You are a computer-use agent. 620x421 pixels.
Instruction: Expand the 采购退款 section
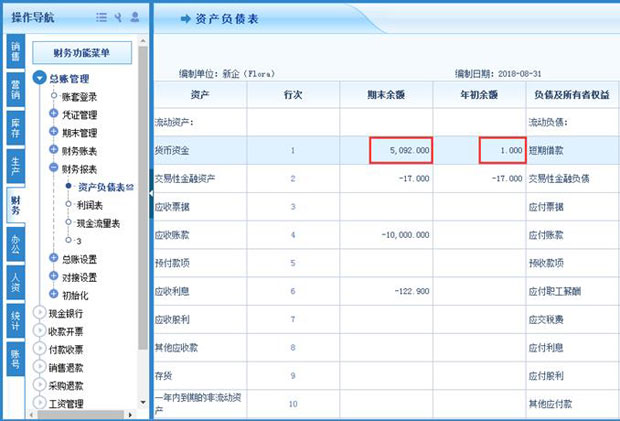[x=40, y=384]
